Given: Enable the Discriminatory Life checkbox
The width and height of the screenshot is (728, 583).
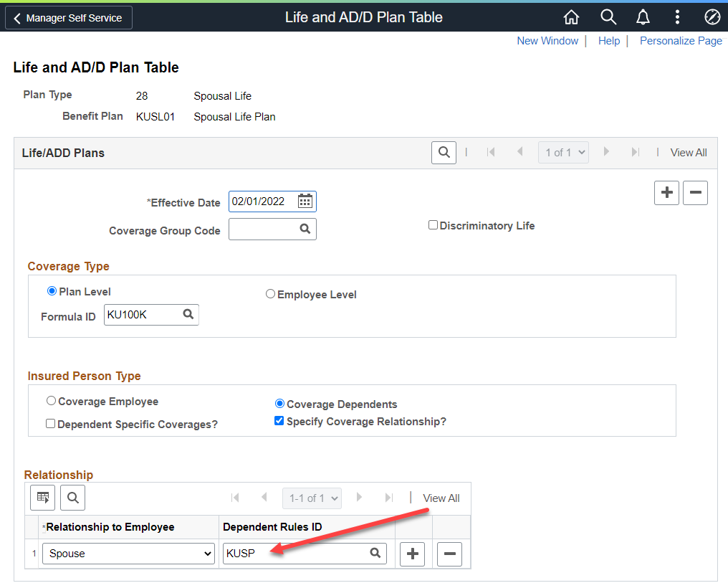Looking at the screenshot, I should [433, 225].
